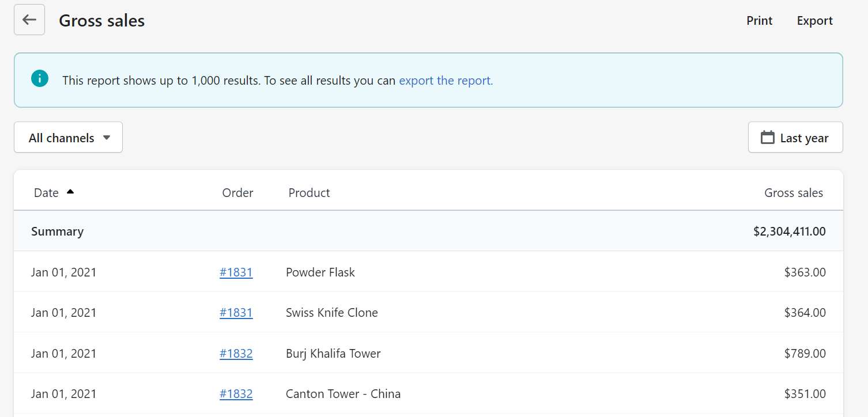The height and width of the screenshot is (417, 868).
Task: Click the calendar icon beside Last year
Action: [767, 137]
